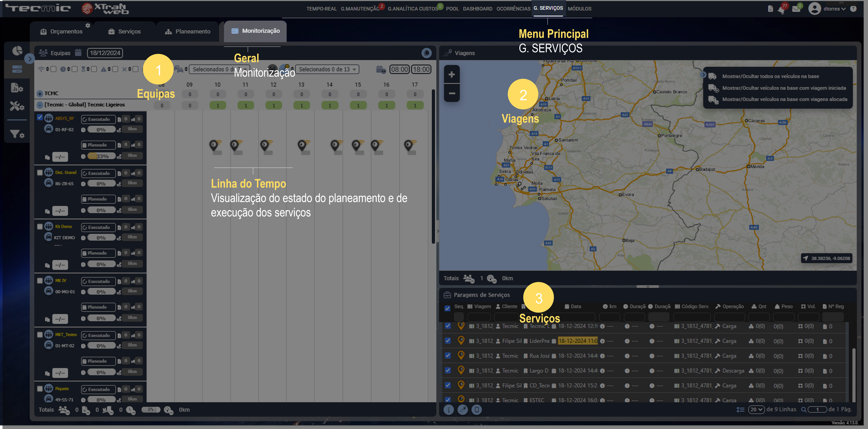Screen dimensions: 868x429
Task: Expand the TCMC group
Action: [40, 94]
